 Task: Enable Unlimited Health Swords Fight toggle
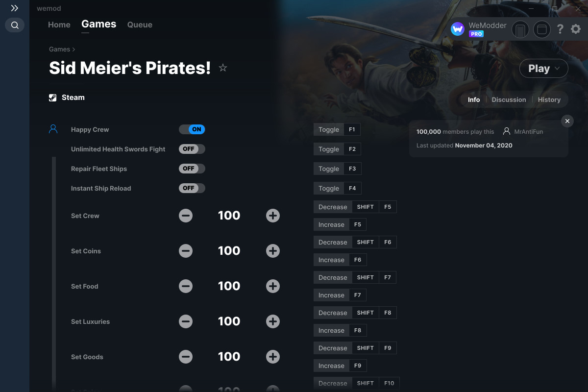click(192, 149)
